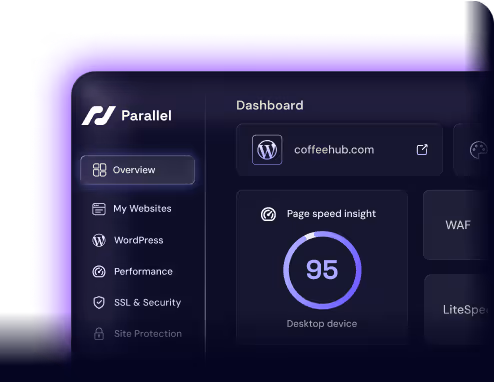Click the circular 95 score ring
The height and width of the screenshot is (382, 494).
pyautogui.click(x=322, y=270)
